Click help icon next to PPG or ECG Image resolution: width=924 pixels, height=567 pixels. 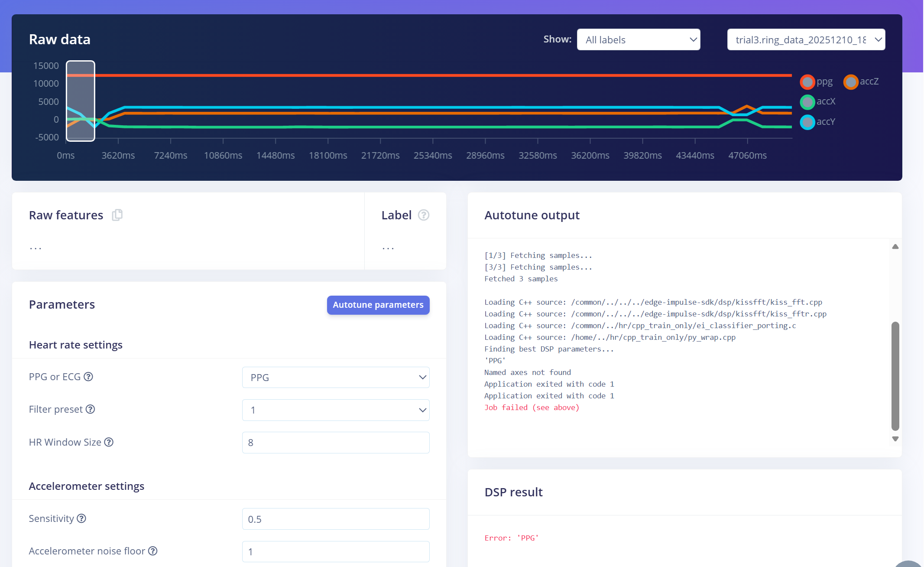point(88,377)
